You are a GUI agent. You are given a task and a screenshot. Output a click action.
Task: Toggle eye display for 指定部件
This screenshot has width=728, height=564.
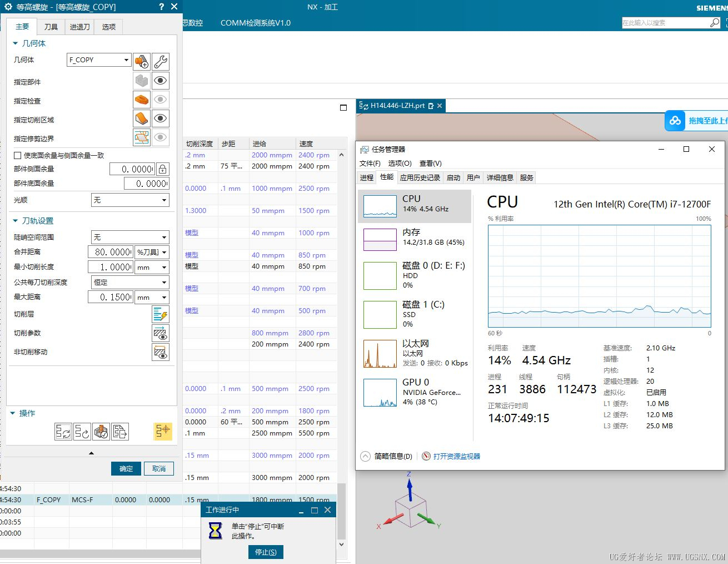tap(161, 81)
